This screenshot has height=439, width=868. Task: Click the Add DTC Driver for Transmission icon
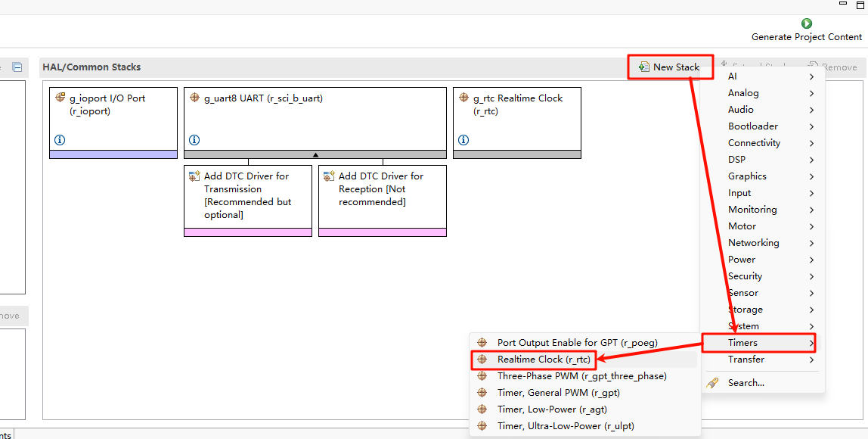tap(194, 176)
